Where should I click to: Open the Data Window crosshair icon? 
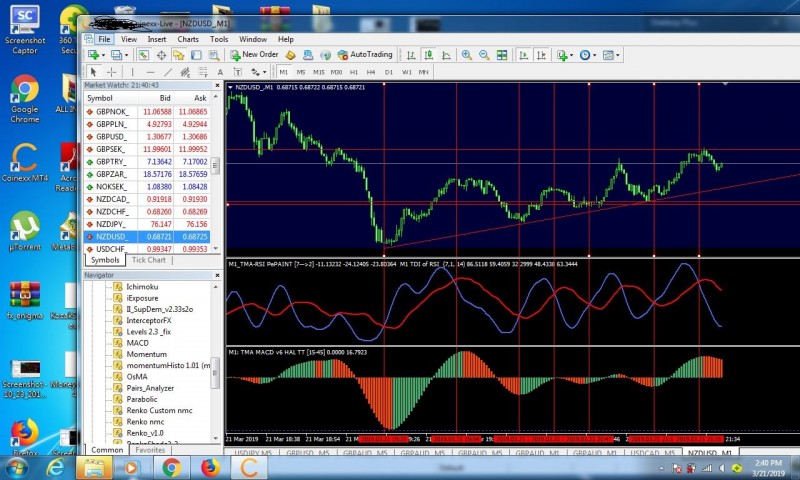[x=161, y=55]
